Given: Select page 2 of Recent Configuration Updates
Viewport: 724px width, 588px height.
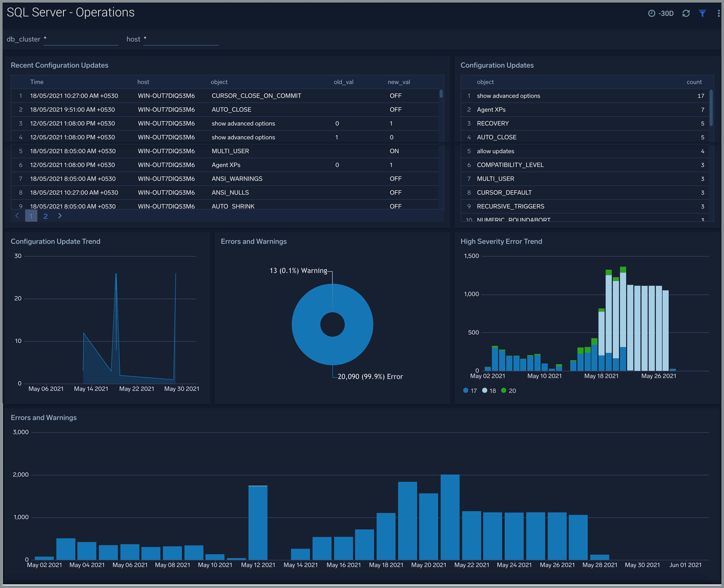Looking at the screenshot, I should pyautogui.click(x=46, y=216).
